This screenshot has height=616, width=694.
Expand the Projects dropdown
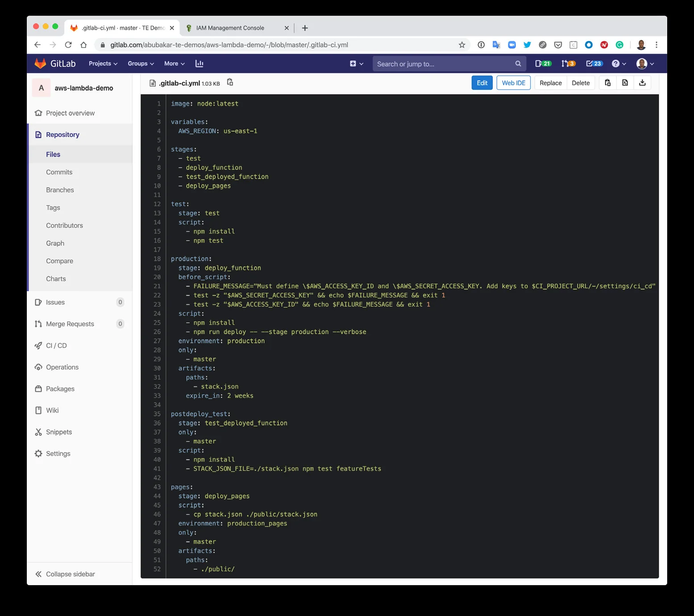click(103, 64)
